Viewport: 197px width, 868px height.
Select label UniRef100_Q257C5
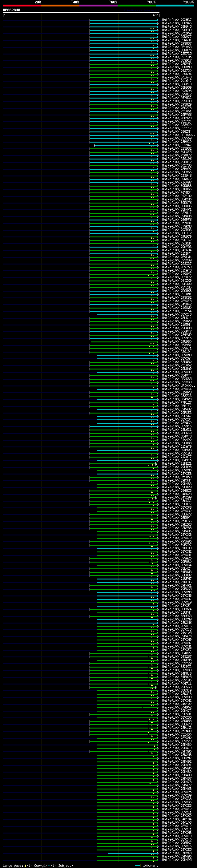(176, 54)
